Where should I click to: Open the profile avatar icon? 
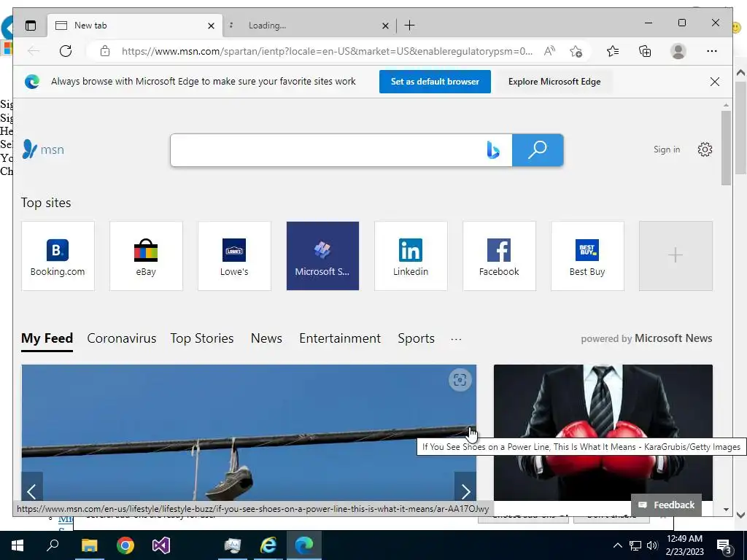click(678, 51)
